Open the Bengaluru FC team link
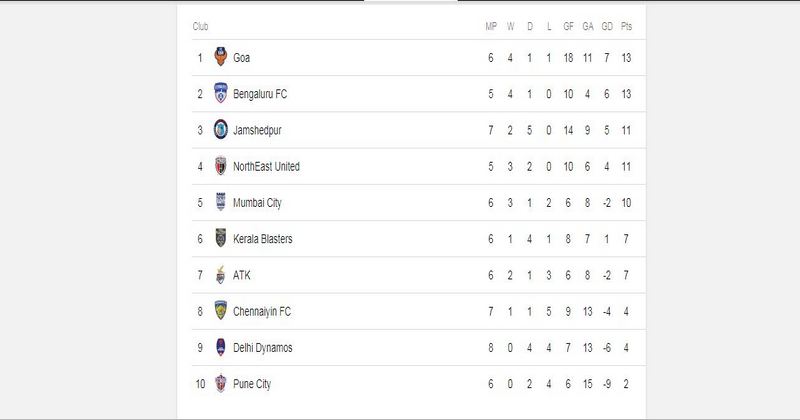The image size is (800, 420). coord(260,94)
